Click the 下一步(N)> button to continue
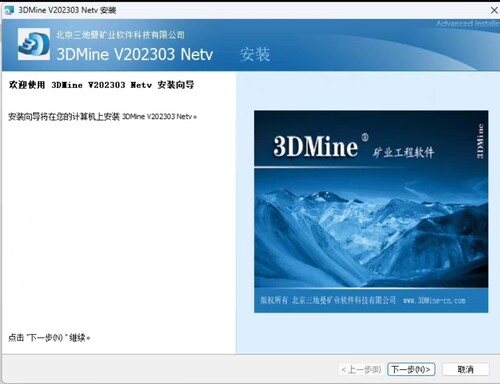500x384 pixels. point(411,369)
